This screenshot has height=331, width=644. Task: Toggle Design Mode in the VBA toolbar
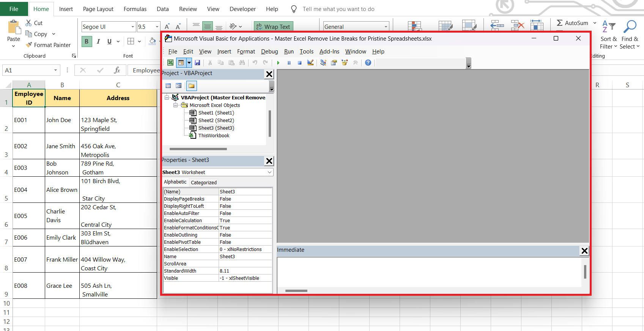pos(310,63)
